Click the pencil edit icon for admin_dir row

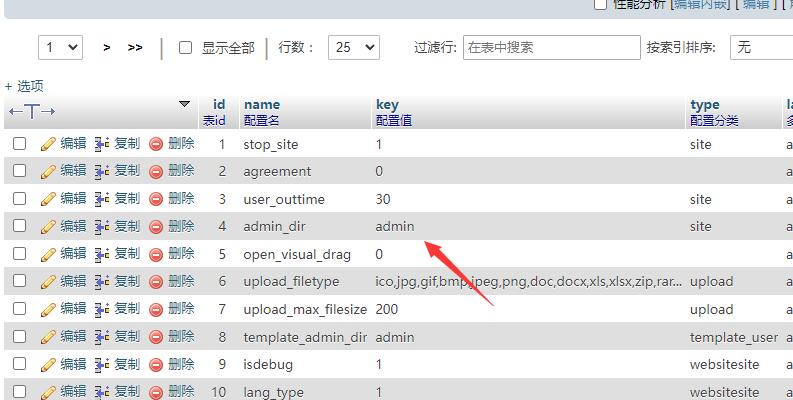[48, 227]
